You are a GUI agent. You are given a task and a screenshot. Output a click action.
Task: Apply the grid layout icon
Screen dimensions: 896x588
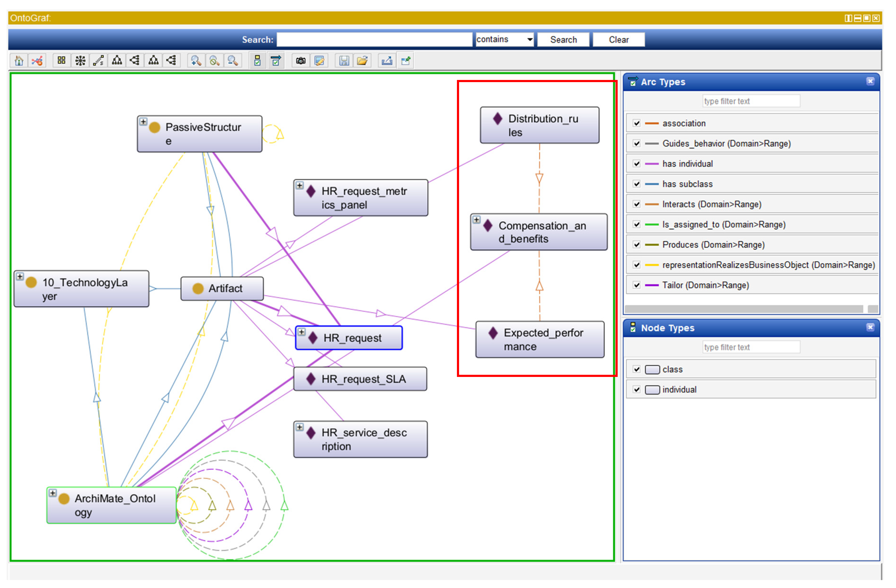[62, 61]
